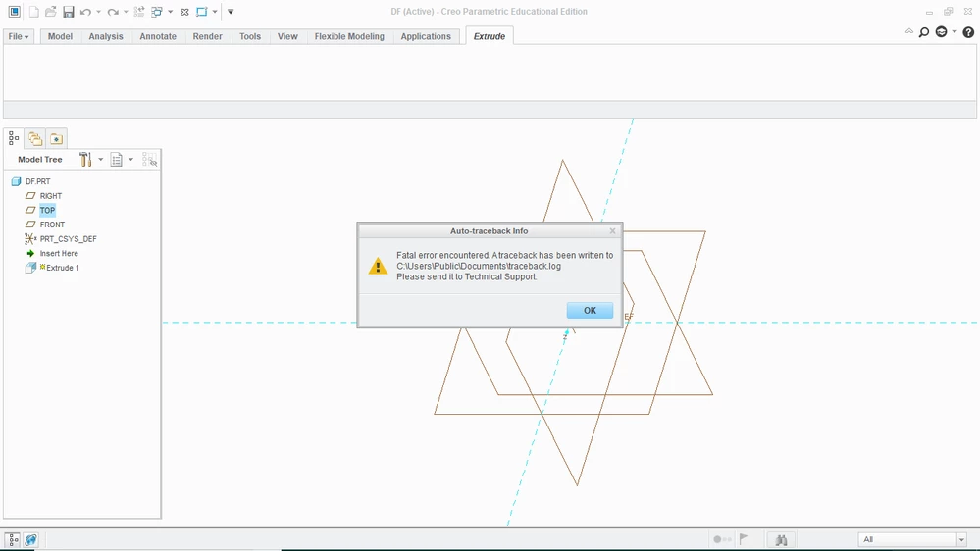Close the current window with the X icon
980x551 pixels.
coord(184,11)
